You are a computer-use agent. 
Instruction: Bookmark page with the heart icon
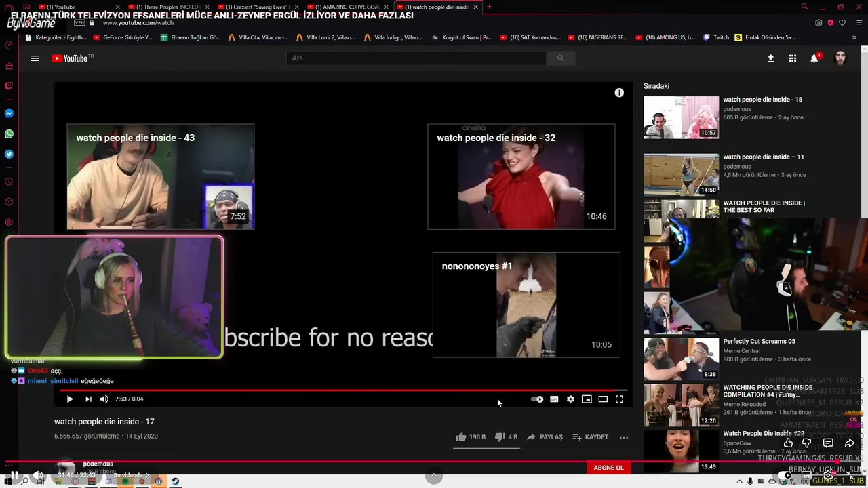(842, 22)
